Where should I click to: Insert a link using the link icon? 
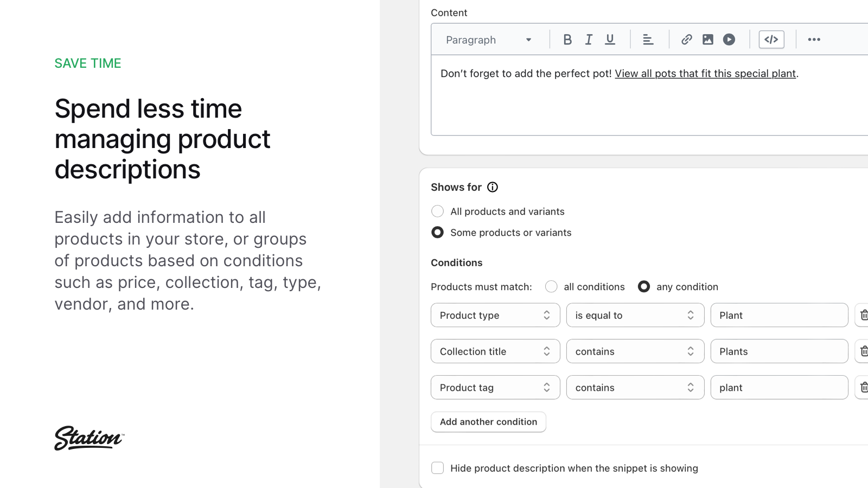[x=686, y=40]
